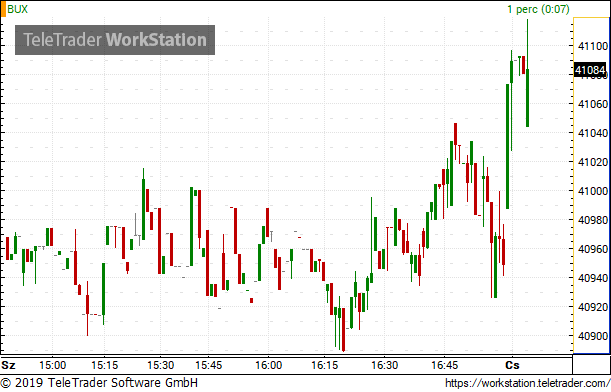Click the orange marker beside BUX
This screenshot has height=392, width=611.
(3, 9)
